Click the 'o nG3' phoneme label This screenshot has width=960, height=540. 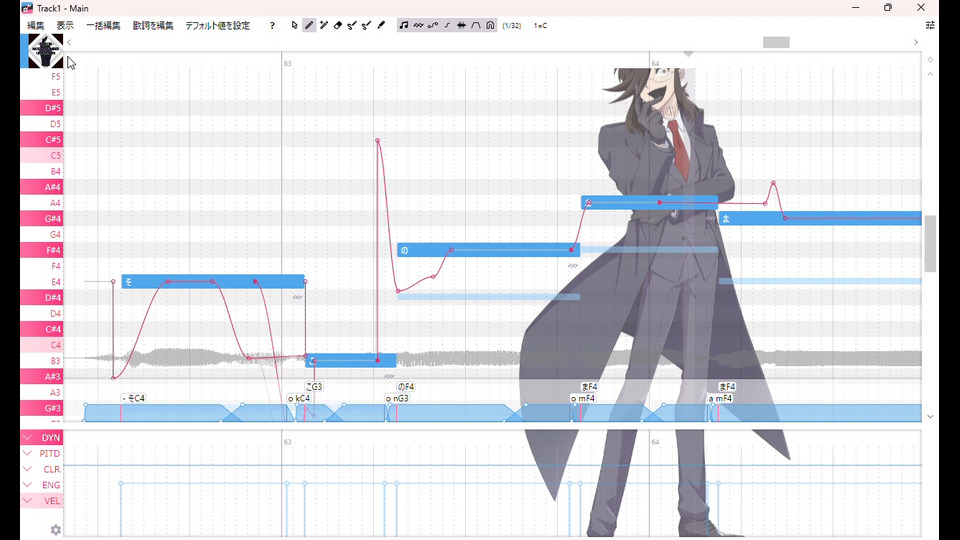[x=397, y=399]
